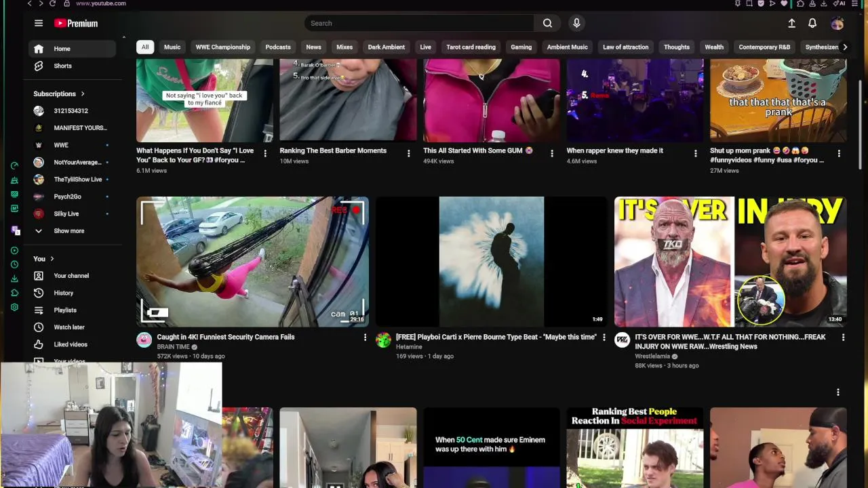
Task: Start voice search with the microphone
Action: [576, 23]
